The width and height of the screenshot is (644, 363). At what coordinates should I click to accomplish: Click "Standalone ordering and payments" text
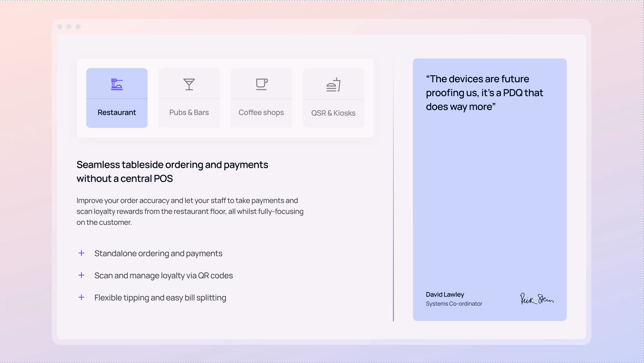158,253
